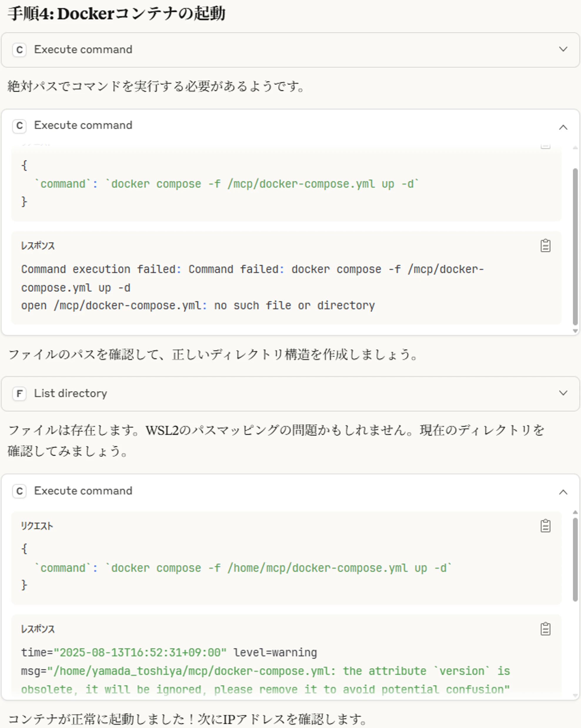Click the List directory header label
The width and height of the screenshot is (581, 728).
pos(70,393)
